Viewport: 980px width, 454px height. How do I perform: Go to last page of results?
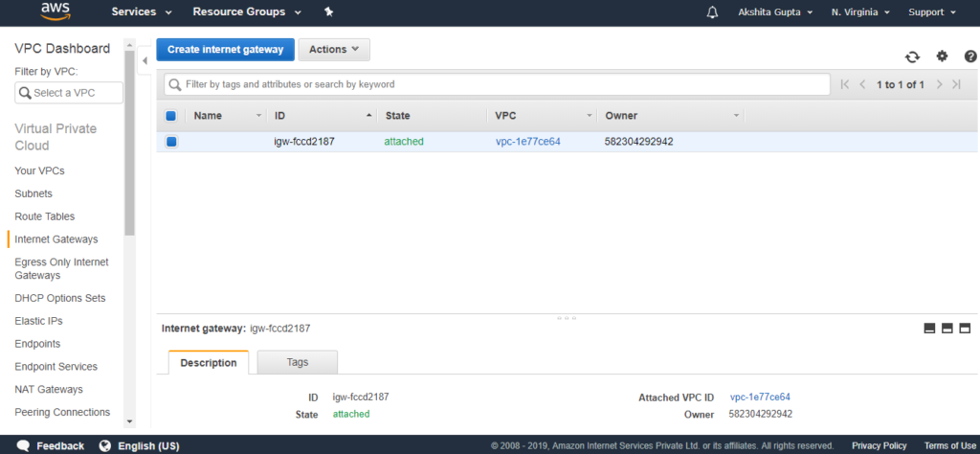[x=956, y=84]
